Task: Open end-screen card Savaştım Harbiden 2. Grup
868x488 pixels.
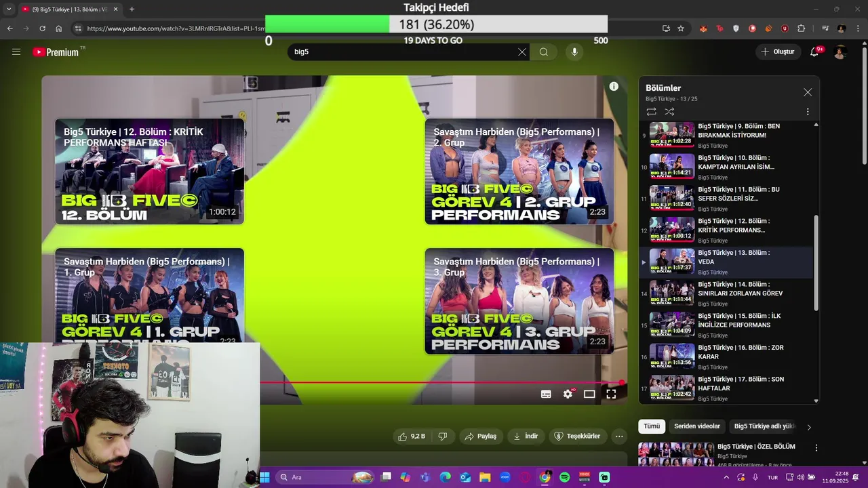Action: pos(519,171)
